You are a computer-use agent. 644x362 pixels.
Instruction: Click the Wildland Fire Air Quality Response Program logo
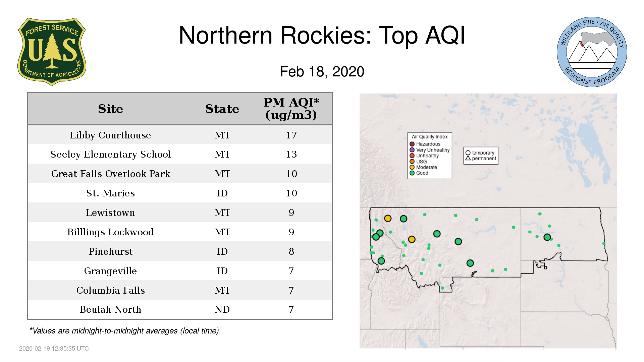click(592, 52)
